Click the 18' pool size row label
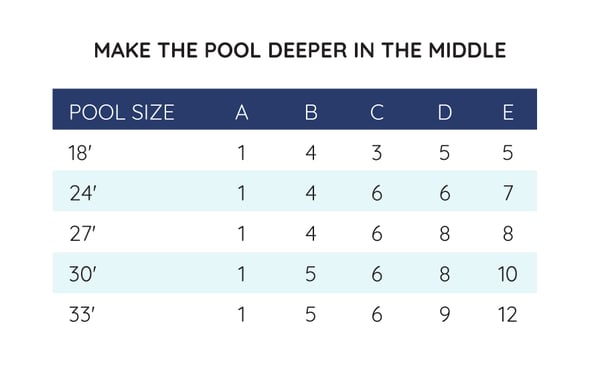Image resolution: width=600 pixels, height=368 pixels. click(x=80, y=153)
